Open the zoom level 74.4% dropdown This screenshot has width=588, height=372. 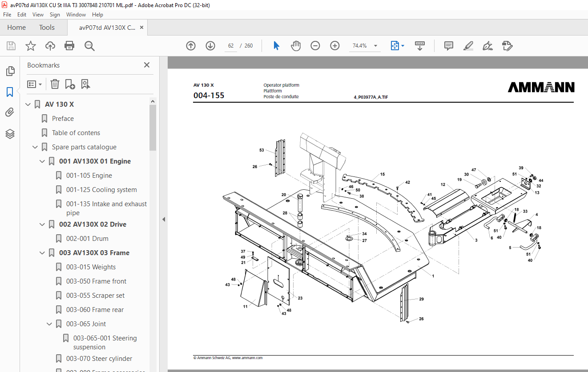375,46
